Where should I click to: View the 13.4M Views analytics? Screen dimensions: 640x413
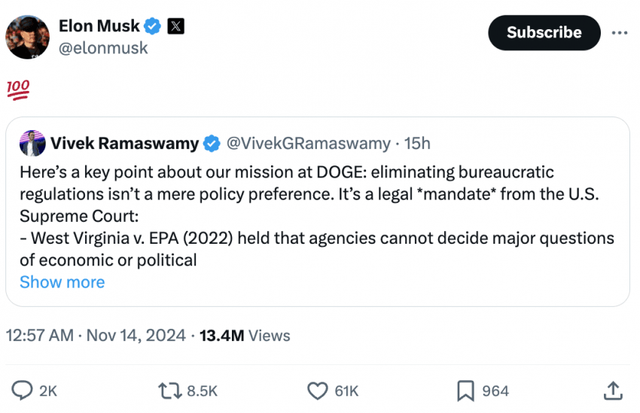245,336
